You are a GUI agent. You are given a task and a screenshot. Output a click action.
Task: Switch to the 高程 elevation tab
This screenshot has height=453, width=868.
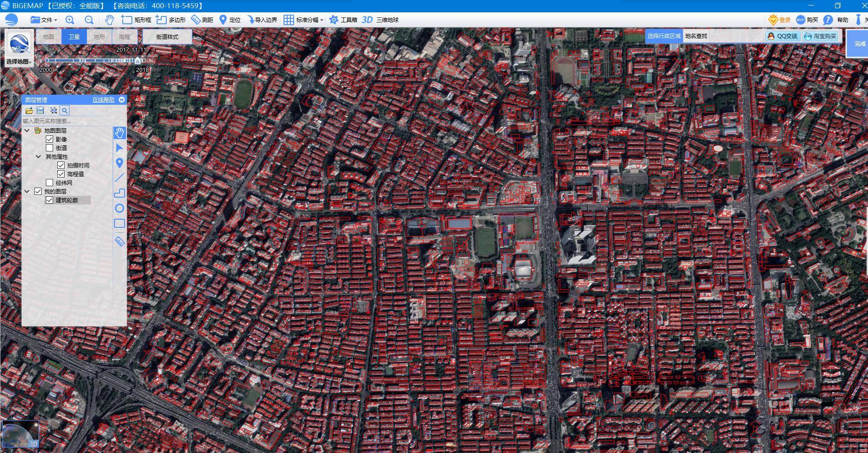pyautogui.click(x=125, y=37)
